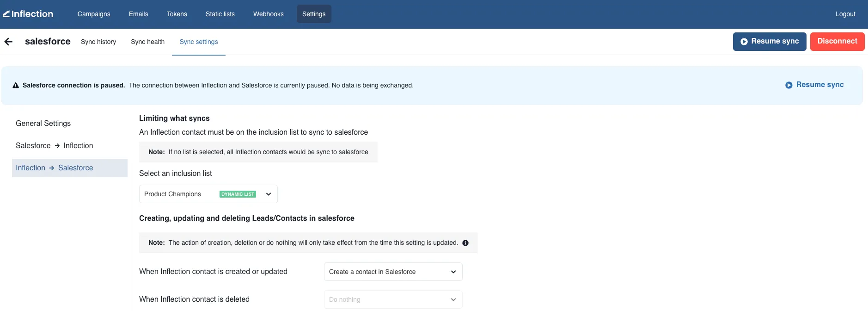Select Inflection to Salesforce settings

click(70, 168)
